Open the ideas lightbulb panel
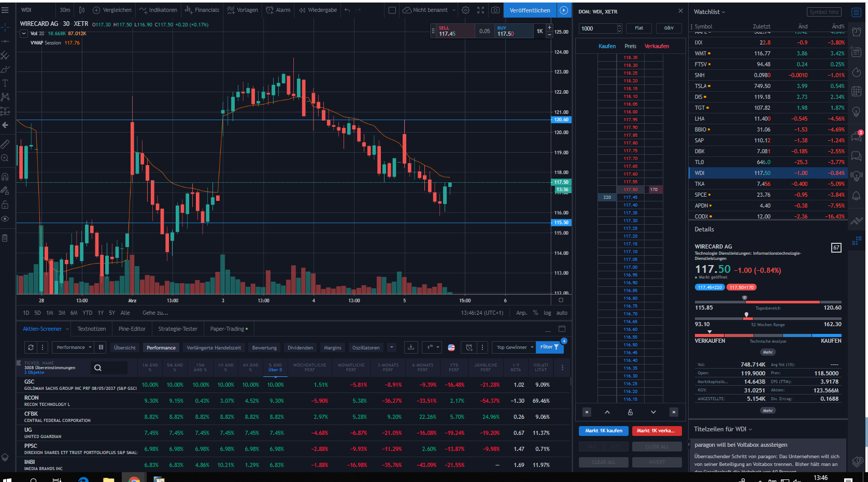This screenshot has width=868, height=482. click(857, 112)
